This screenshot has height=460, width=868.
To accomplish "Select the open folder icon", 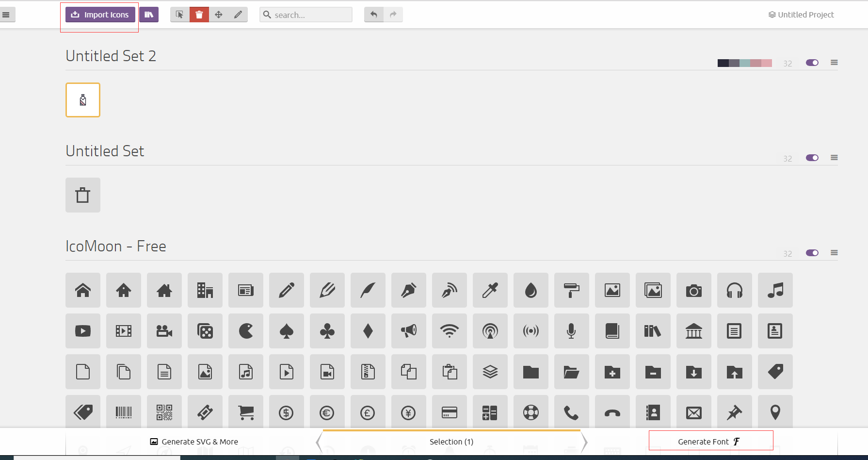I will tap(572, 372).
